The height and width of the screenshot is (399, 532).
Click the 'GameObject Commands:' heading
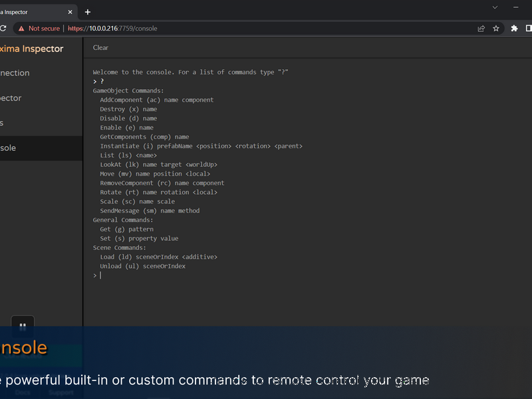point(128,91)
